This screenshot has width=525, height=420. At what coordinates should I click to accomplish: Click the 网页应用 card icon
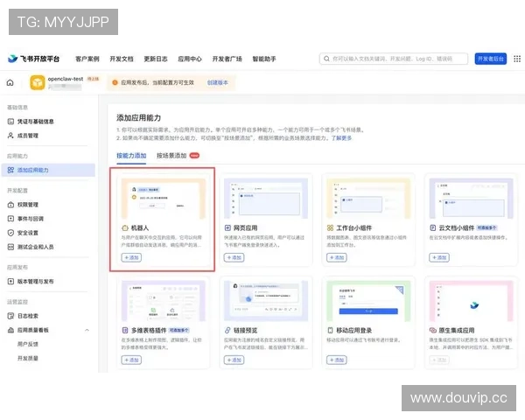click(x=227, y=228)
